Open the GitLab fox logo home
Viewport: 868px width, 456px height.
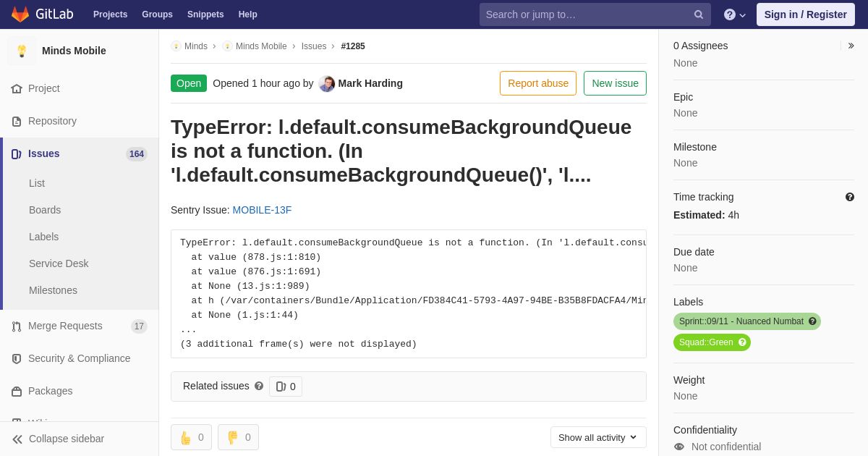pyautogui.click(x=20, y=14)
